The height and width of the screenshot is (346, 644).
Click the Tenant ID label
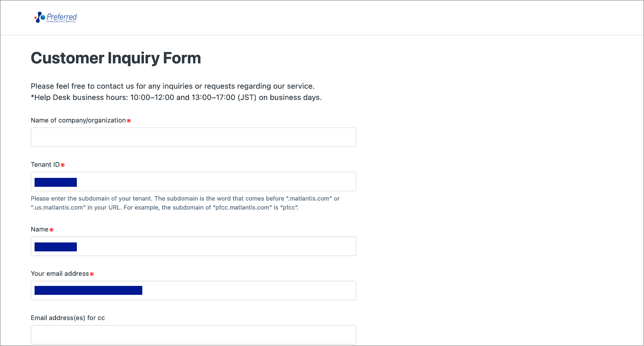pos(45,164)
